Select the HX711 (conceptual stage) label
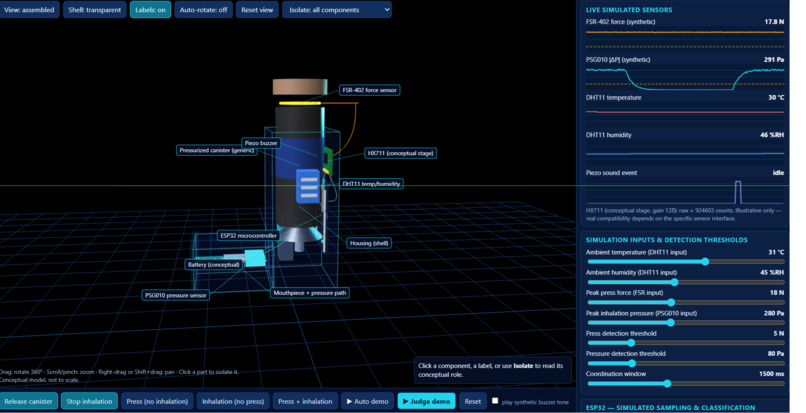806x413 pixels. [400, 153]
